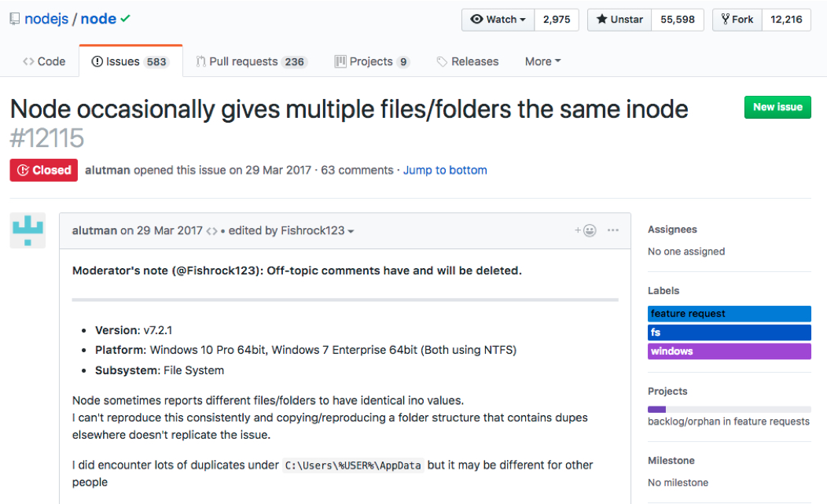Click the Unstar button
The image size is (827, 504).
[x=619, y=20]
